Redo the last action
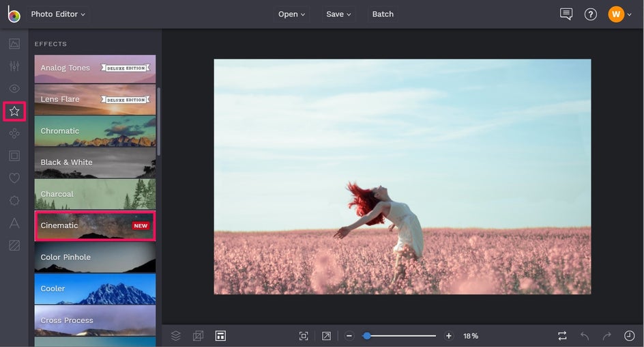The height and width of the screenshot is (347, 644). pos(607,336)
